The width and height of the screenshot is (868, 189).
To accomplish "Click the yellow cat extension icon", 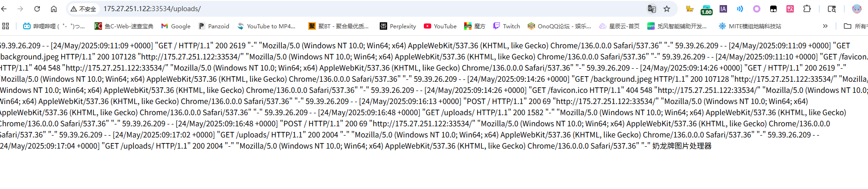I will 689,9.
